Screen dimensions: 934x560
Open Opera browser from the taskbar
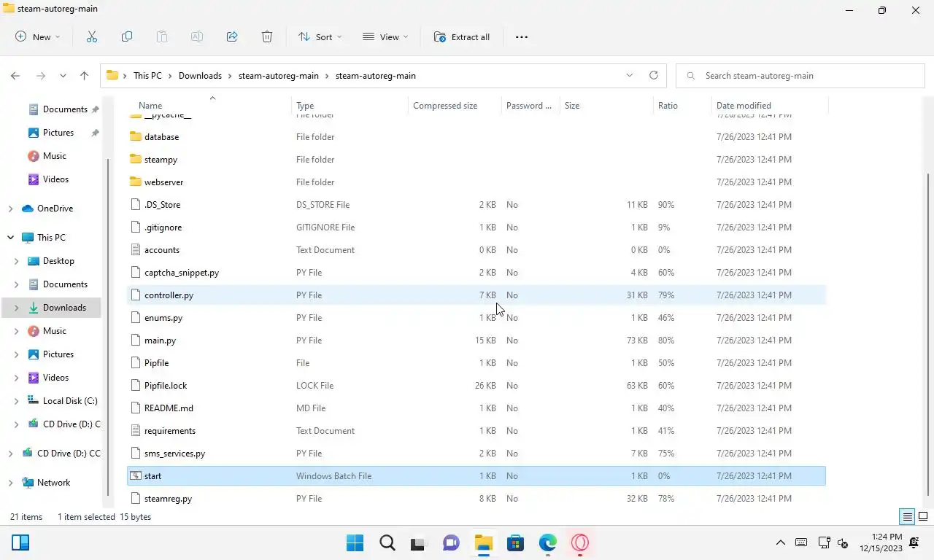pos(580,542)
